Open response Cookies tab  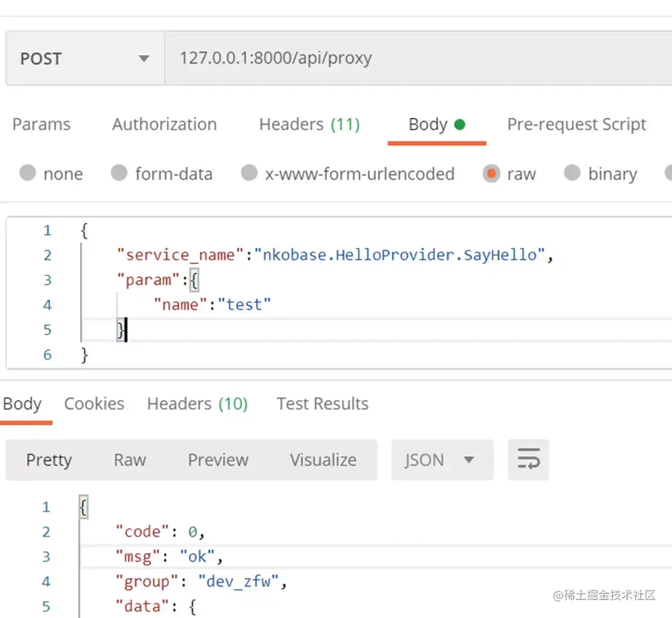point(94,404)
